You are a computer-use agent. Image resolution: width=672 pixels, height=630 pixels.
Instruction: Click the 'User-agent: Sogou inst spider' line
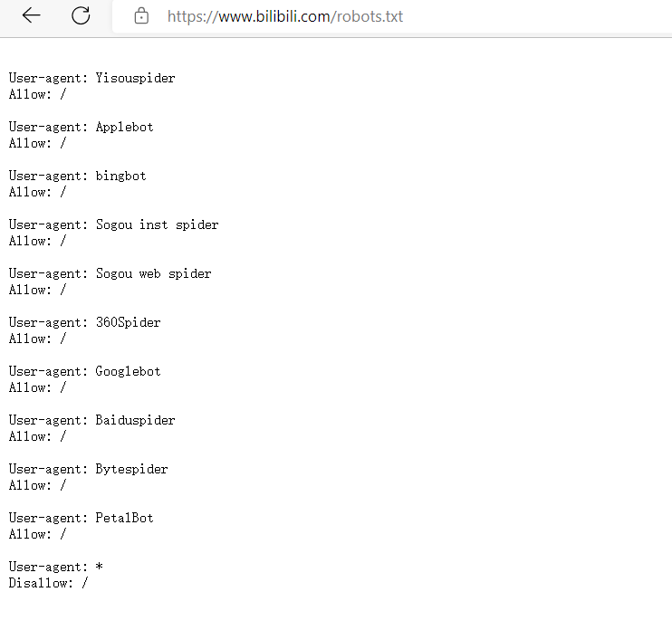pos(113,224)
